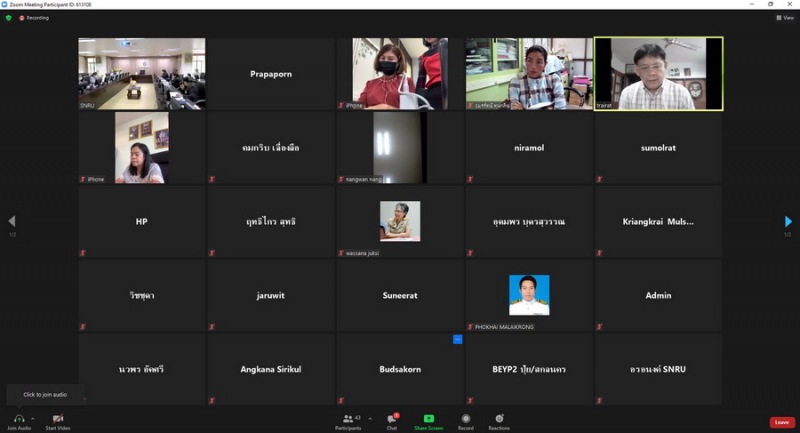The image size is (800, 433).
Task: Open the View layout menu
Action: point(785,18)
